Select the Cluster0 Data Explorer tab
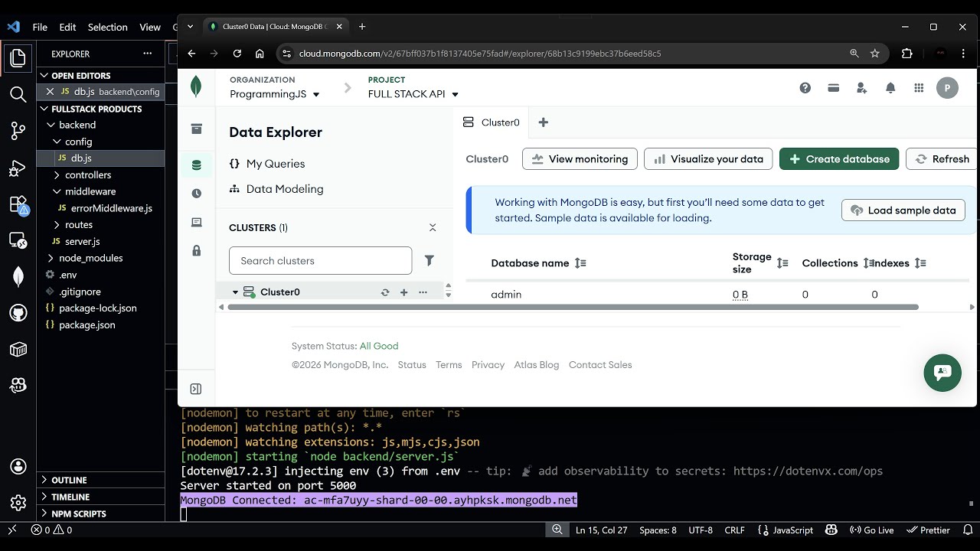 tap(492, 122)
